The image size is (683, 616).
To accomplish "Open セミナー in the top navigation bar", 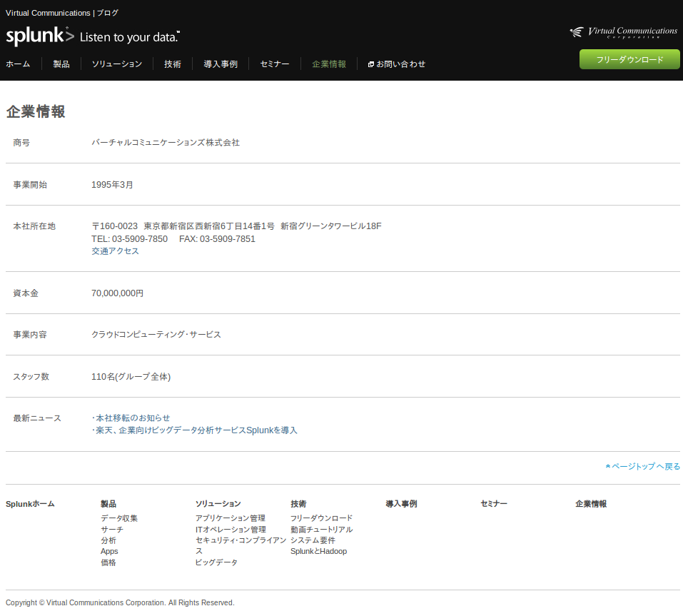I will (275, 64).
